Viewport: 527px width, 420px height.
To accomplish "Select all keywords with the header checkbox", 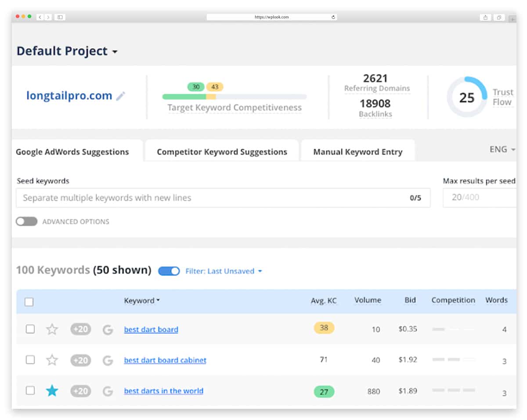I will tap(29, 302).
